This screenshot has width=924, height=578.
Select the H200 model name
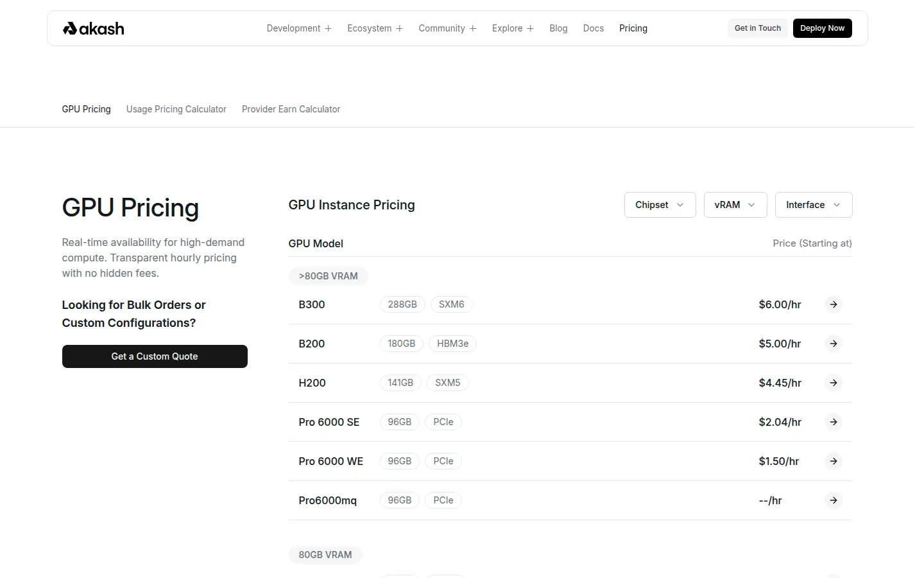[312, 383]
